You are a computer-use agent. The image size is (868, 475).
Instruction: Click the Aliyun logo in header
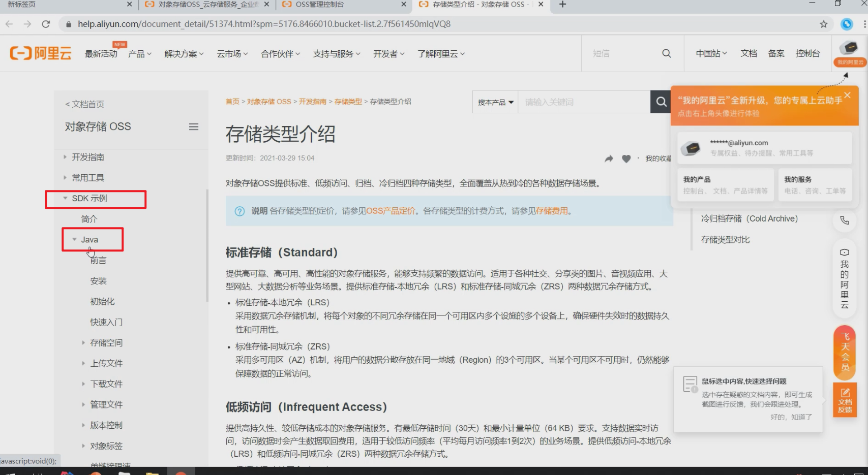point(41,53)
